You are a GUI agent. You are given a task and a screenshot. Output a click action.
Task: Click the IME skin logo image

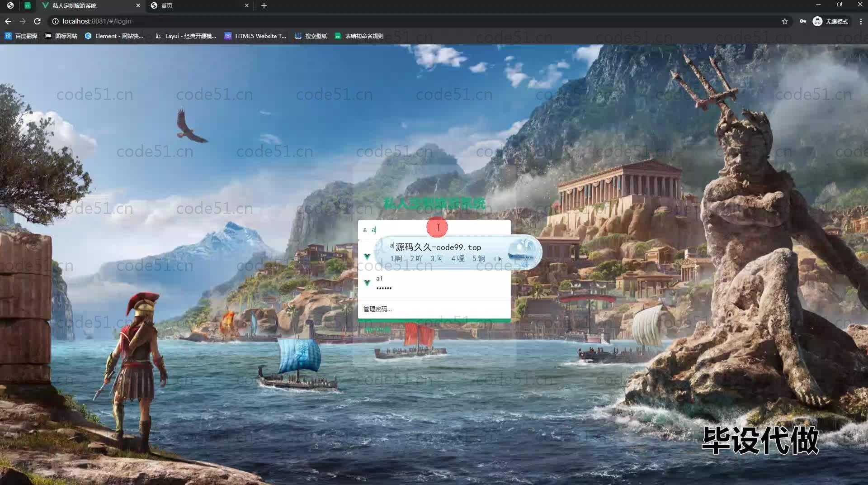tap(524, 252)
